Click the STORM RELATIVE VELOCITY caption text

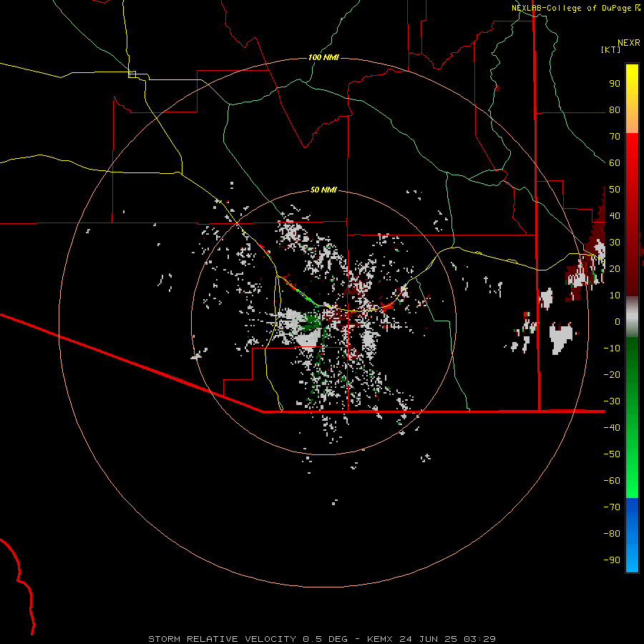coord(222,639)
